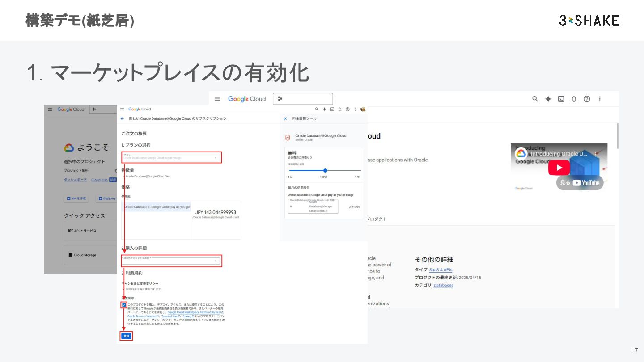Open the プラン dropdown
This screenshot has width=644, height=362.
[171, 157]
